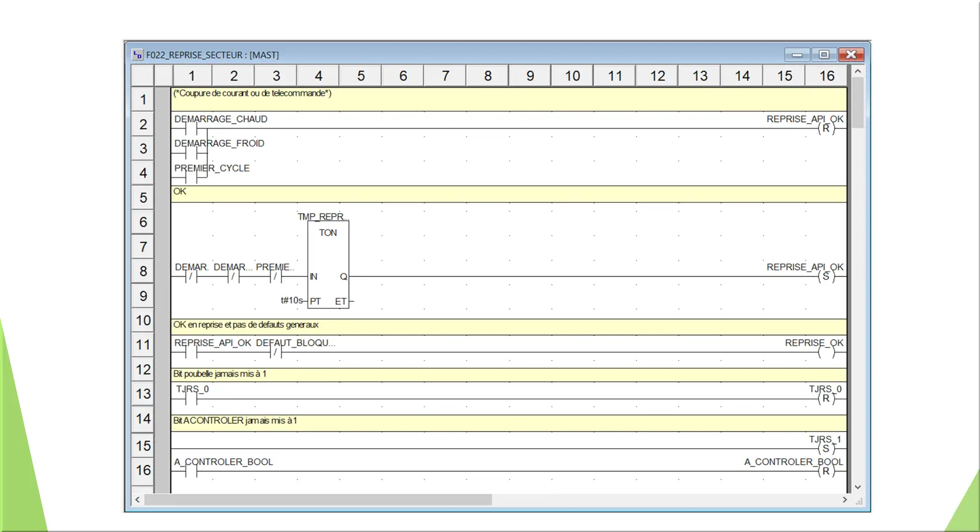980x532 pixels.
Task: Select row header 11
Action: click(142, 345)
